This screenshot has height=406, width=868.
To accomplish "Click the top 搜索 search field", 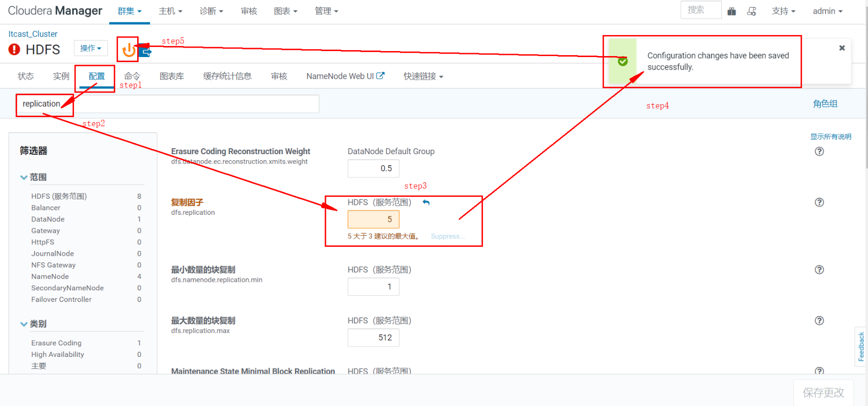I will [701, 10].
